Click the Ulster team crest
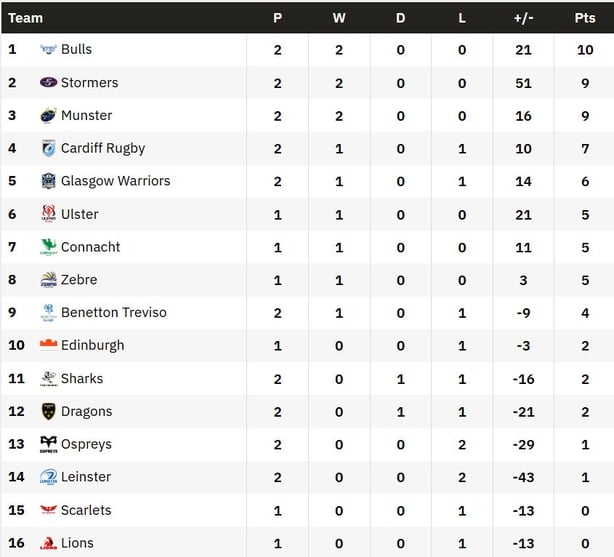 coord(48,214)
